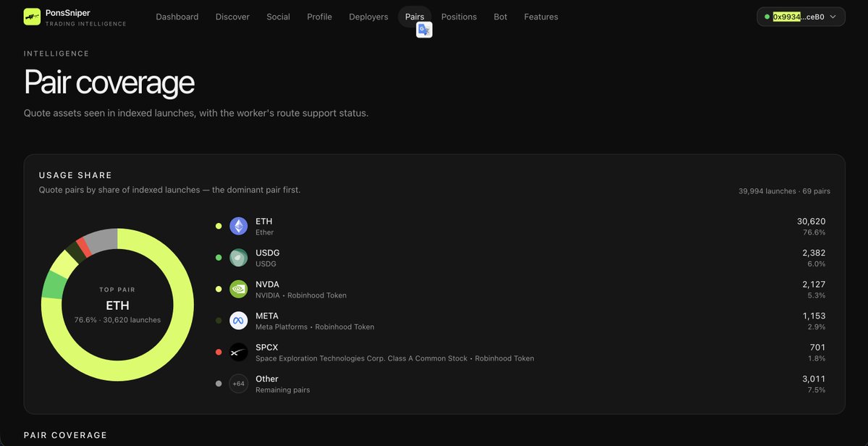This screenshot has height=446, width=868.
Task: Click the PonsSniper rifle logo icon
Action: click(x=32, y=17)
